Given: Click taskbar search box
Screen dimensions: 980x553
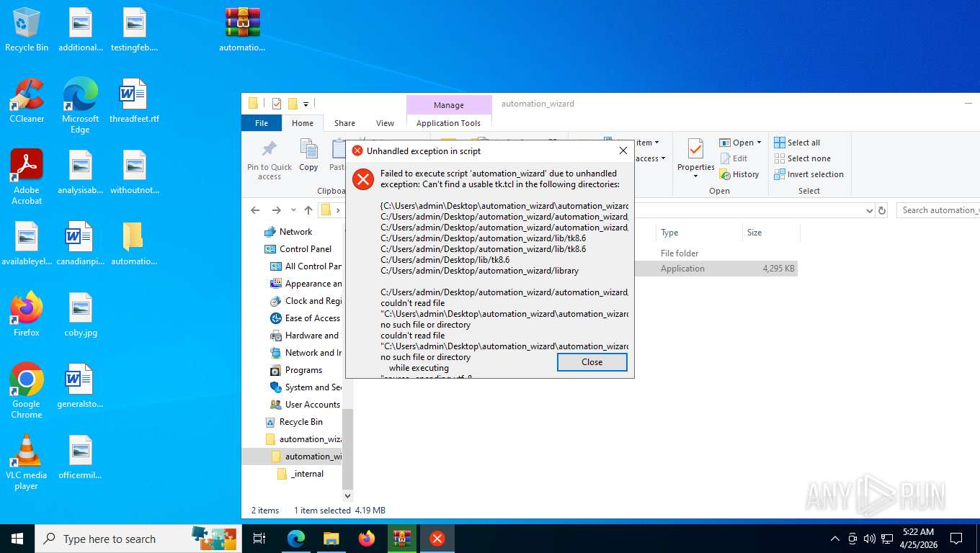Looking at the screenshot, I should 138,539.
